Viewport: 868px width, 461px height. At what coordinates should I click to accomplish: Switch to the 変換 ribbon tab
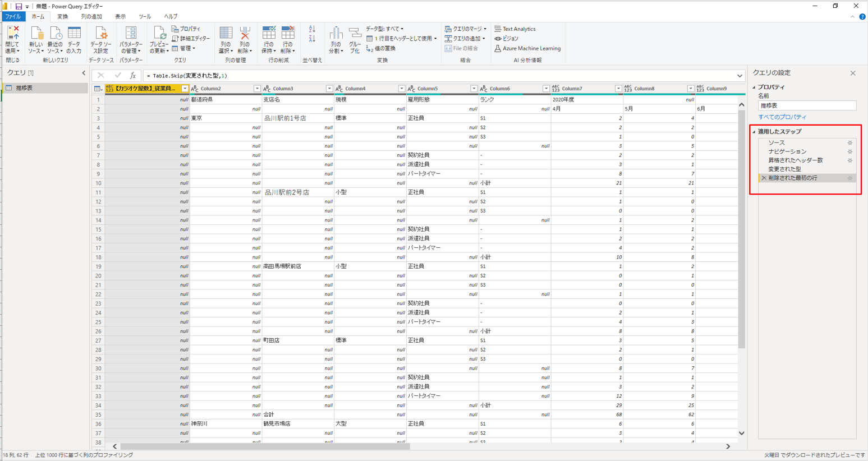click(x=62, y=17)
